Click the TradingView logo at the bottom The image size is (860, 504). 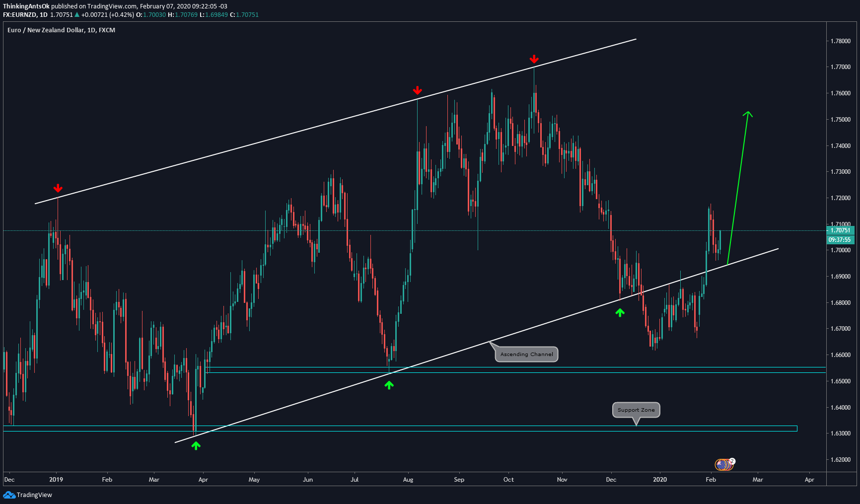(x=27, y=495)
